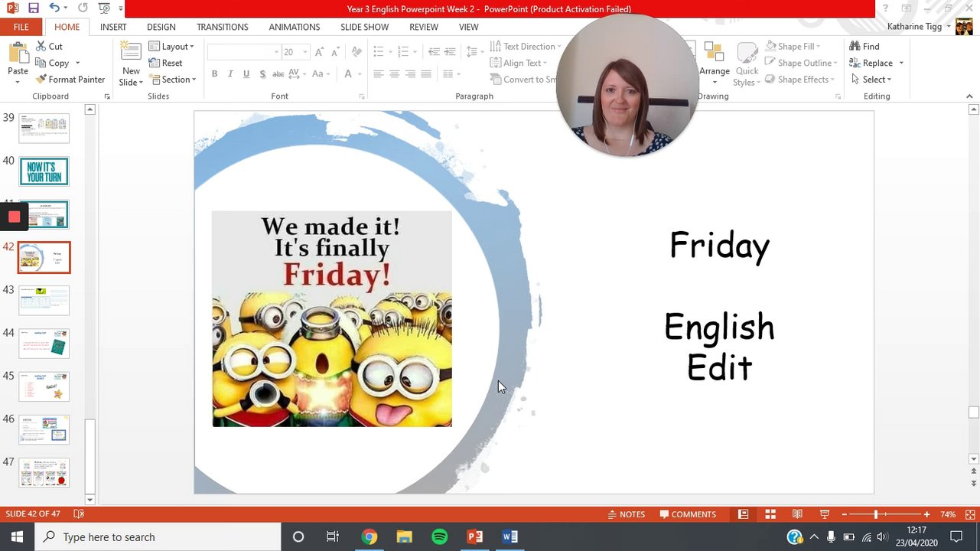980x551 pixels.
Task: Align text left
Action: (x=379, y=74)
